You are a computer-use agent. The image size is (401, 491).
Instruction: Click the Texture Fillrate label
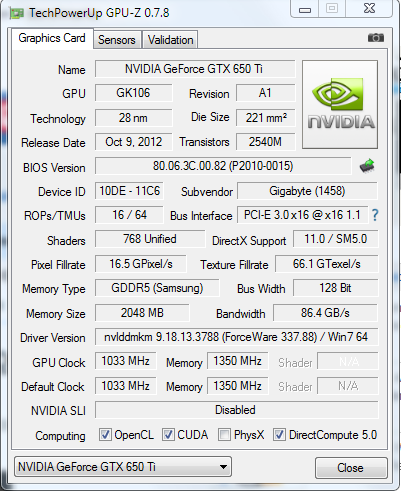[234, 265]
